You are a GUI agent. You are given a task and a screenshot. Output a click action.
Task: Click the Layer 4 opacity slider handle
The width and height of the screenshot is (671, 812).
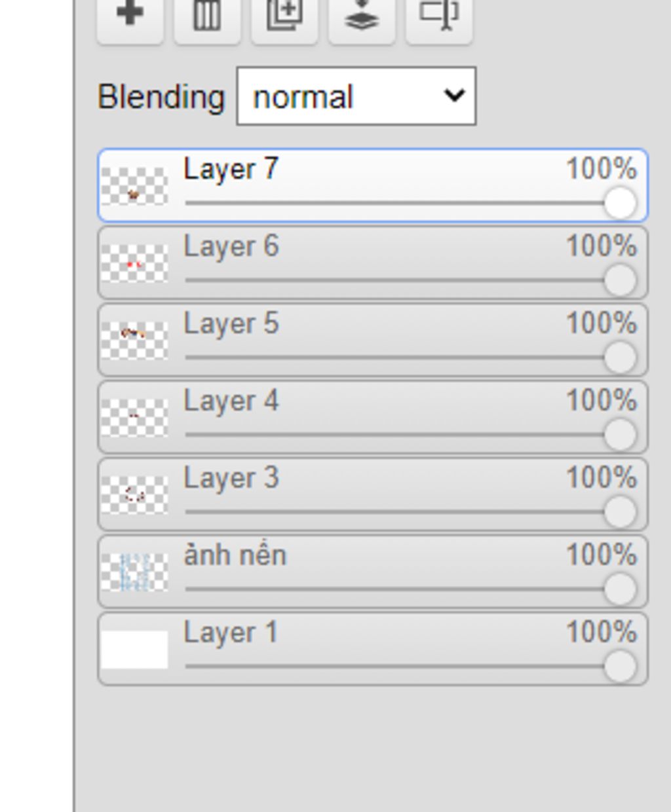click(620, 434)
